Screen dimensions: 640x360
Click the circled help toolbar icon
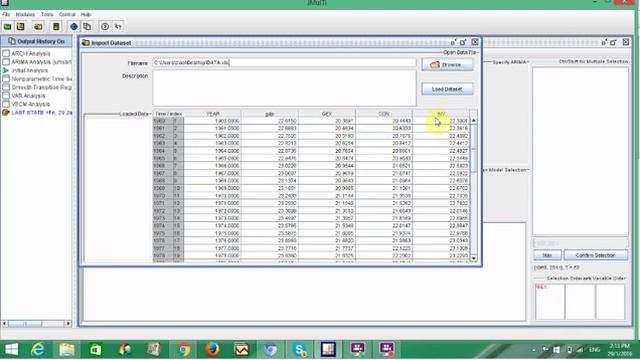[105, 27]
